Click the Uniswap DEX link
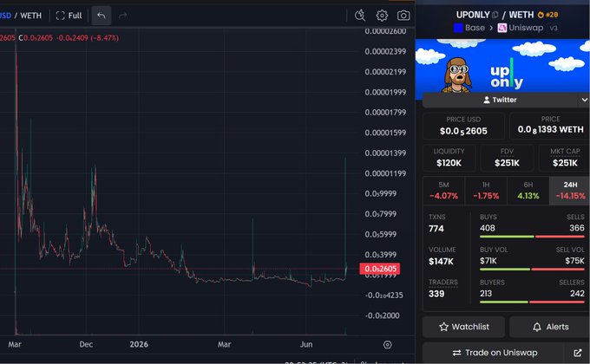 521,28
